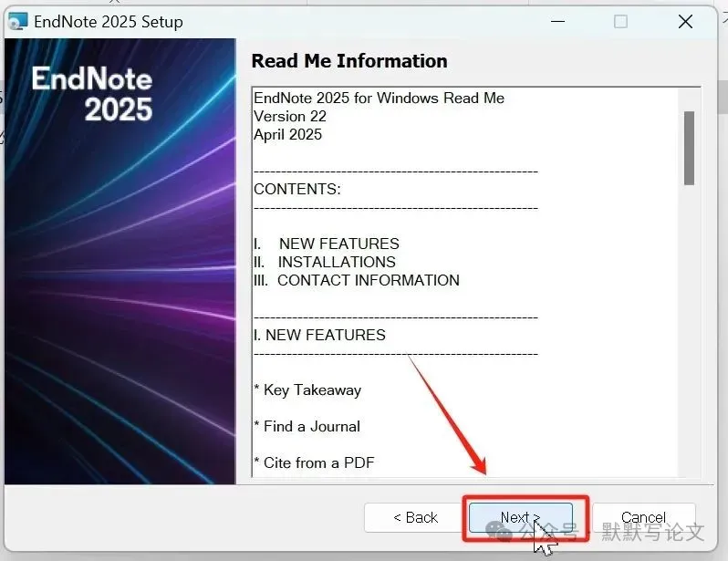Click the '* Cite from a PDF' feature line

[314, 462]
